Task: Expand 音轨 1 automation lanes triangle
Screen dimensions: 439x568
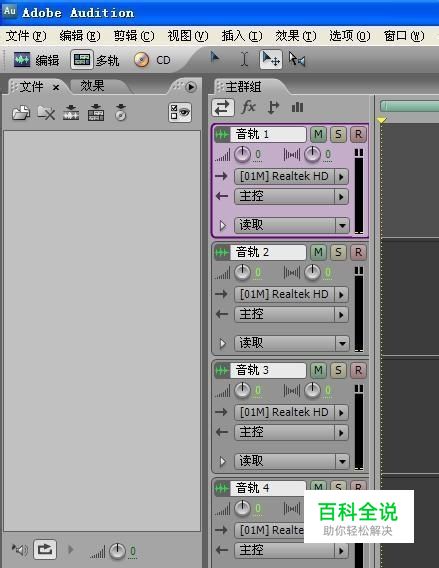Action: [223, 226]
